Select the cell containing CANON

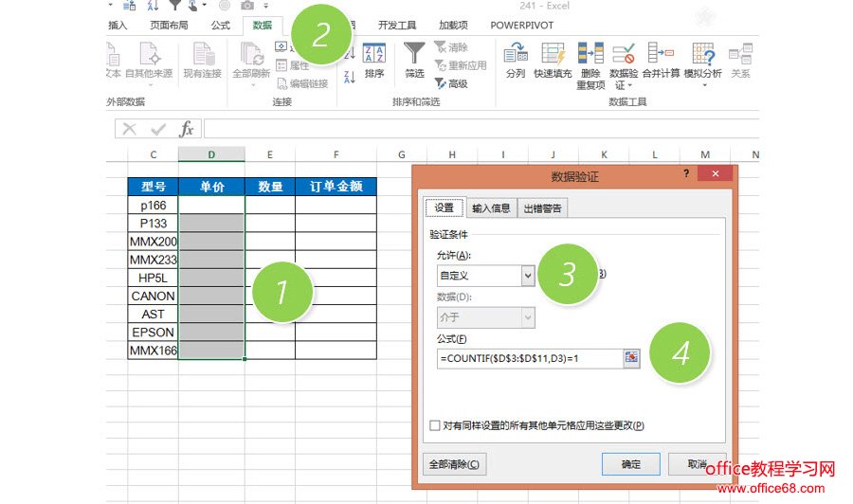[153, 296]
